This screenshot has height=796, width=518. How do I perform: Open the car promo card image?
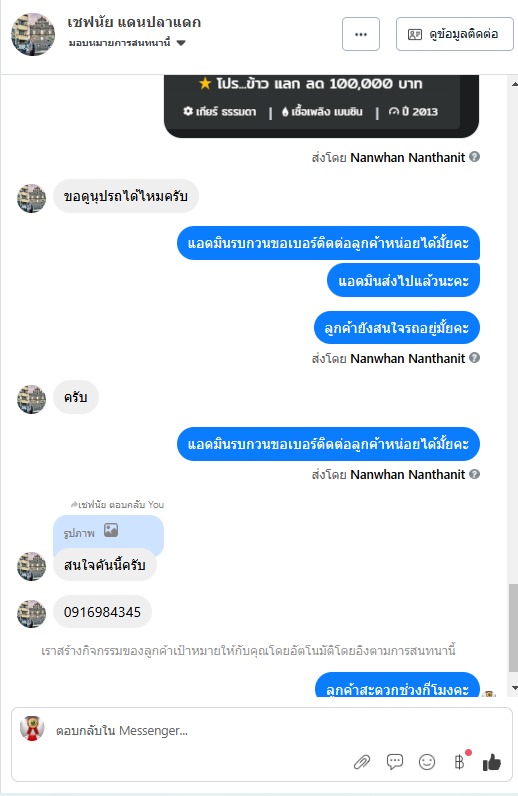[321, 106]
